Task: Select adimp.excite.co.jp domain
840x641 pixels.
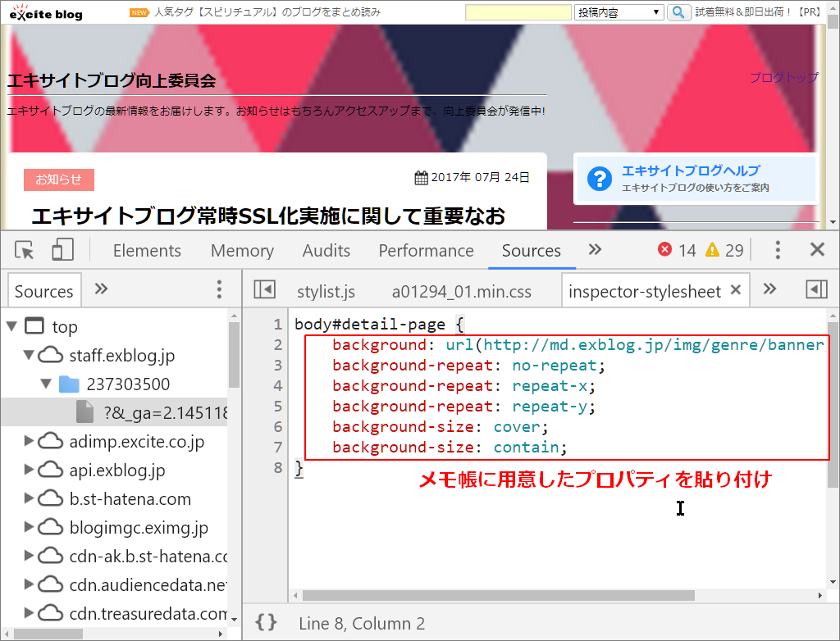Action: 137,442
